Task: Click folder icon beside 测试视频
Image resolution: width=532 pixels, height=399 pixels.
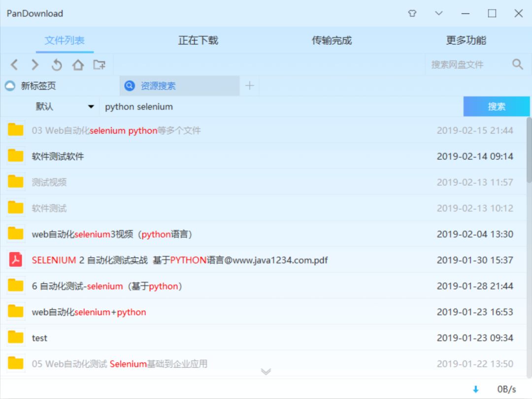Action: (16, 181)
